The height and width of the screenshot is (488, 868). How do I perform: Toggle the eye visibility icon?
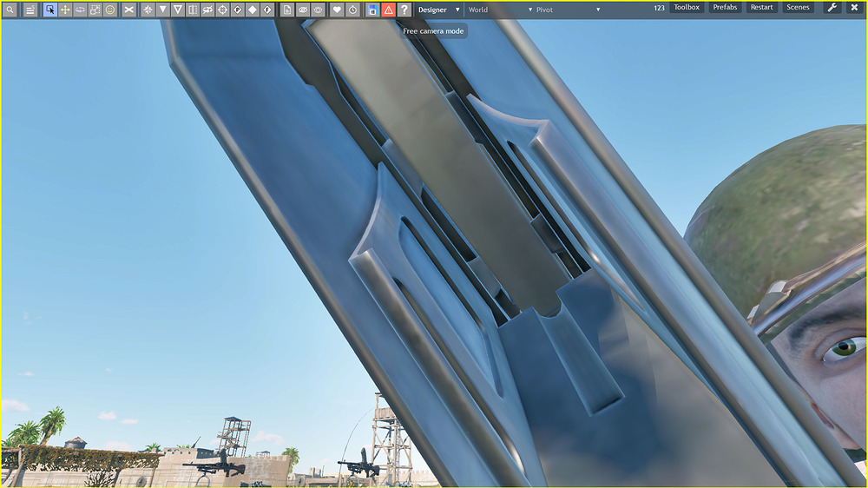pos(303,10)
